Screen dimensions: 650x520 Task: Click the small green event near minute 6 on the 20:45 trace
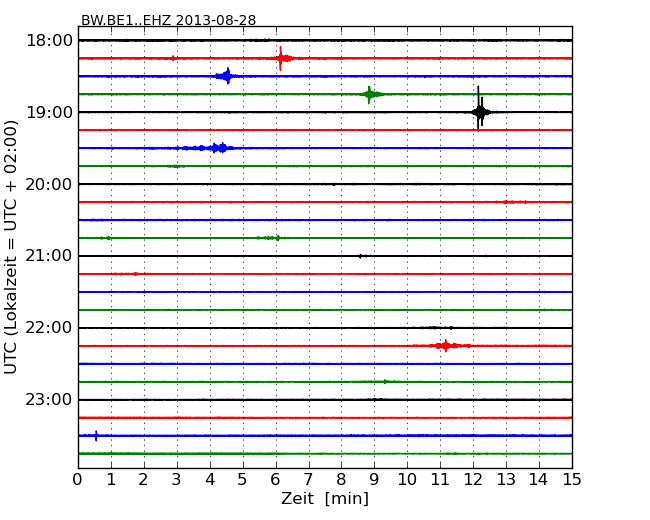pyautogui.click(x=271, y=238)
